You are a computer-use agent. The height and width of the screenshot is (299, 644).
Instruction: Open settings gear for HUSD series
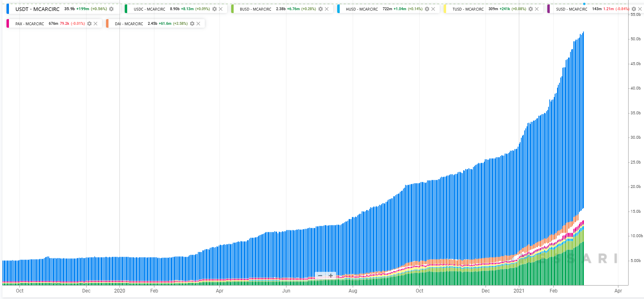coord(427,9)
